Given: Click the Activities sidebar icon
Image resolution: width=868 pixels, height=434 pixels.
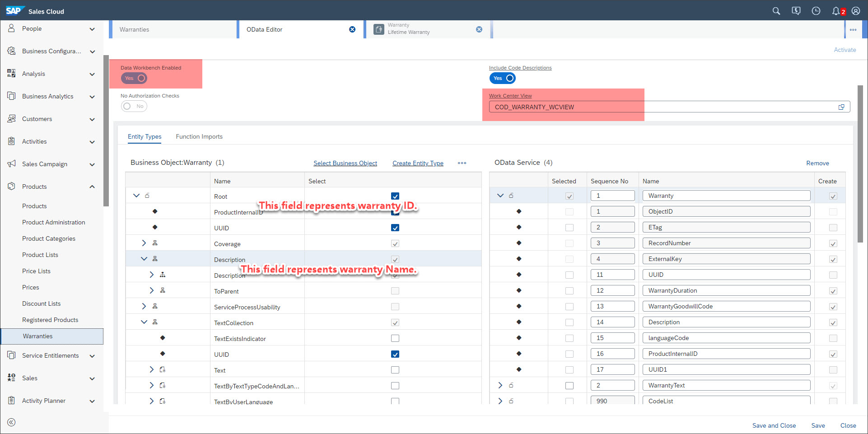Looking at the screenshot, I should (x=11, y=141).
